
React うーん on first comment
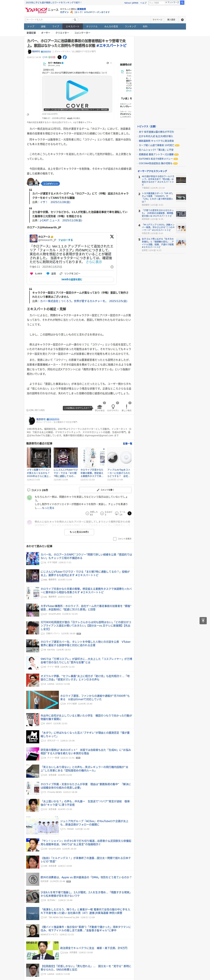120,513
